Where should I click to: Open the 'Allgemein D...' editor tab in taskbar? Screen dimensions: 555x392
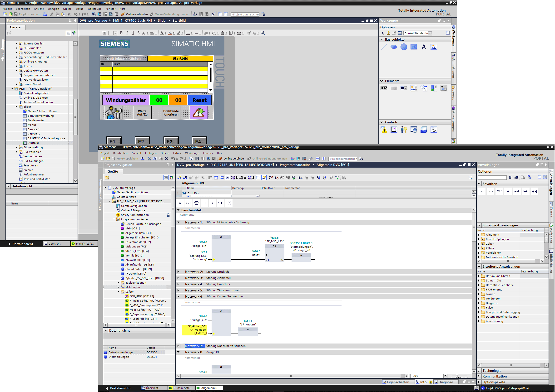point(209,388)
